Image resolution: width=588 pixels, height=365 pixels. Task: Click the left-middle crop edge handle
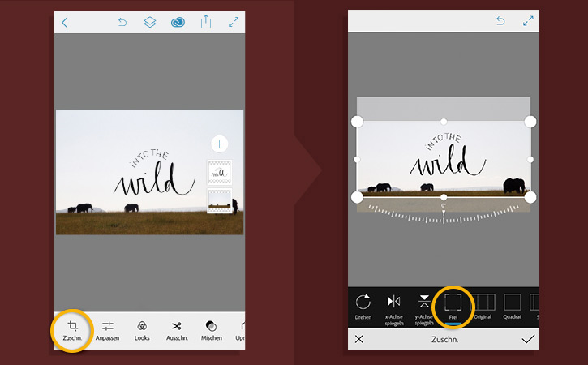pyautogui.click(x=357, y=160)
